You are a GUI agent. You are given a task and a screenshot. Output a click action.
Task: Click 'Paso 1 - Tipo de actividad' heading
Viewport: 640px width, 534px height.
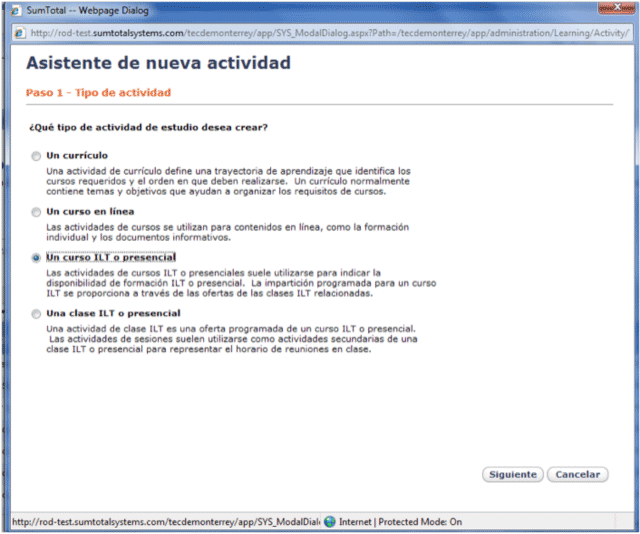click(98, 93)
